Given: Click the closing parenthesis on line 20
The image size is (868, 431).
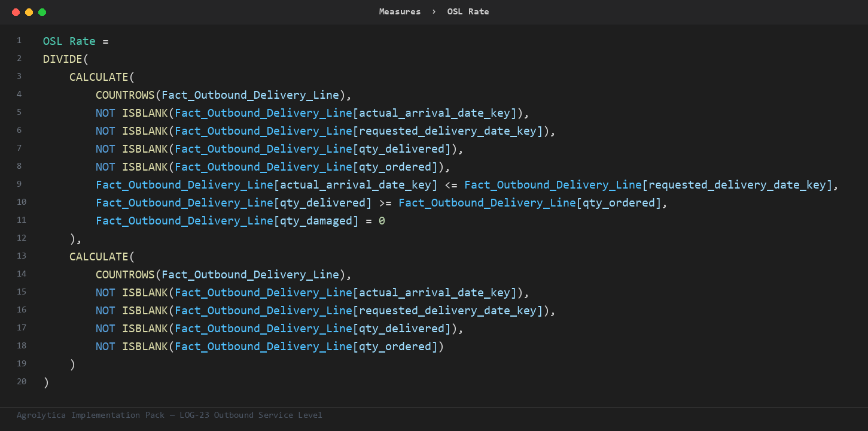Looking at the screenshot, I should 46,383.
